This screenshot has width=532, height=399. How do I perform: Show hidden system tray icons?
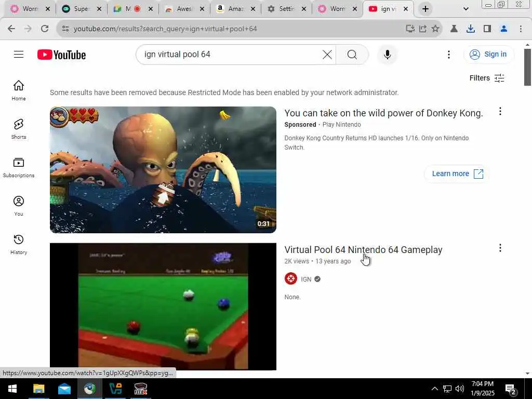[x=434, y=389]
